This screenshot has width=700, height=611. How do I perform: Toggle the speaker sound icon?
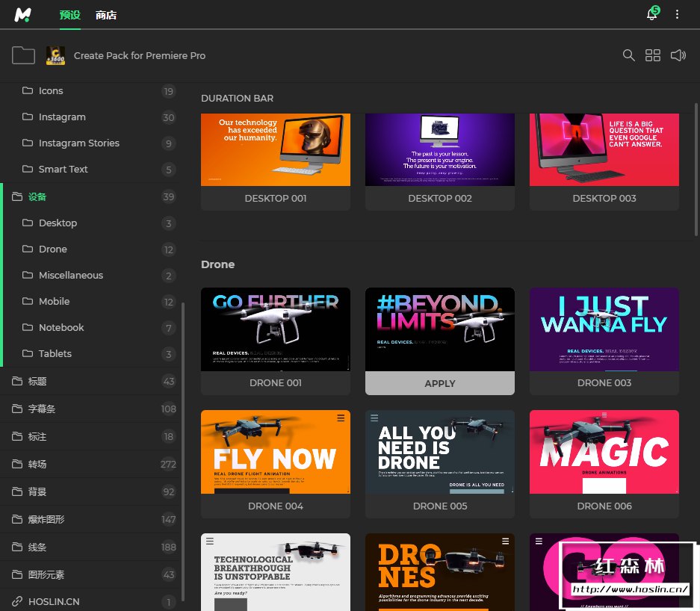coord(678,55)
